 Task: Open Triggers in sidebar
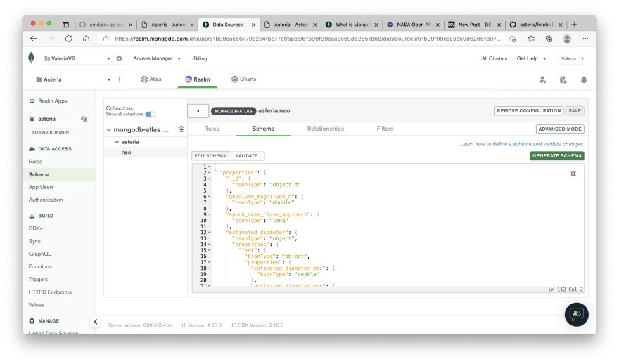[x=38, y=279]
